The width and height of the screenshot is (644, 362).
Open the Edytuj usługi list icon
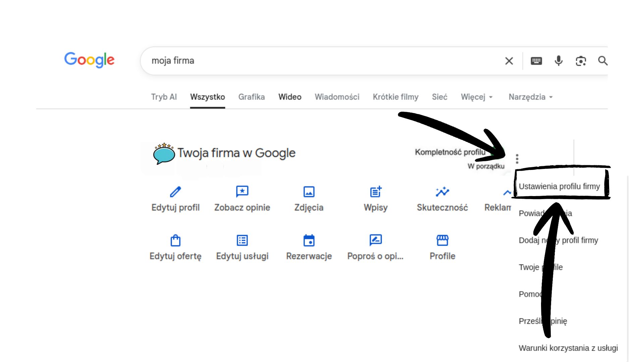[x=242, y=240]
